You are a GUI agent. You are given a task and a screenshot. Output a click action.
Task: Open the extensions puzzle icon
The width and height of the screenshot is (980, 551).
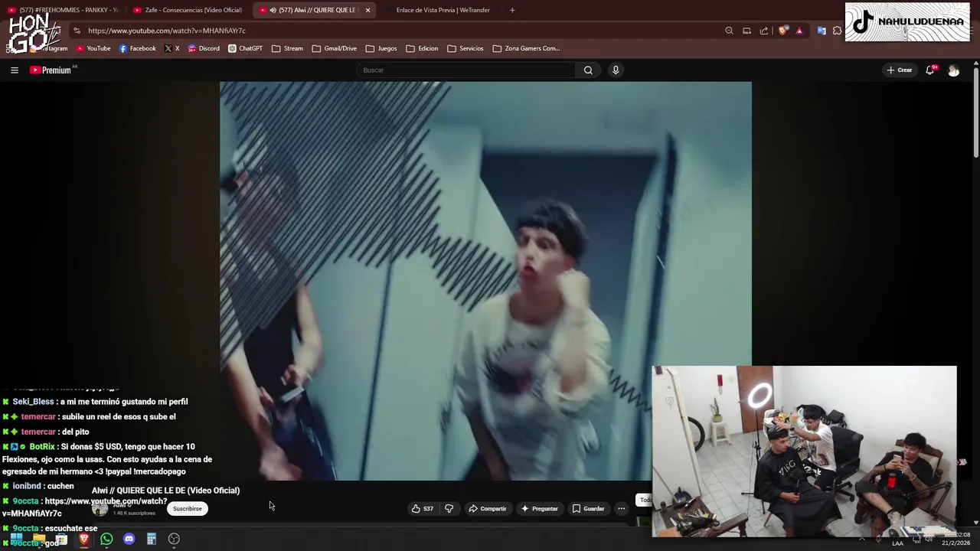[837, 31]
